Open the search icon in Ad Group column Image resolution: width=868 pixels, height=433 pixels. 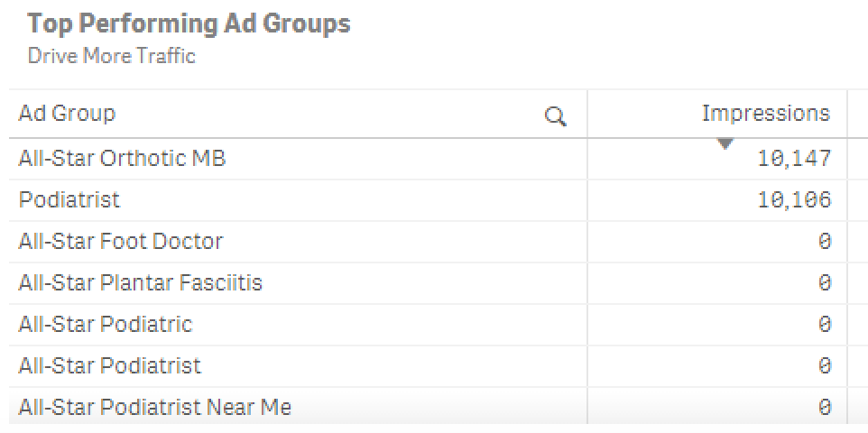(x=557, y=115)
